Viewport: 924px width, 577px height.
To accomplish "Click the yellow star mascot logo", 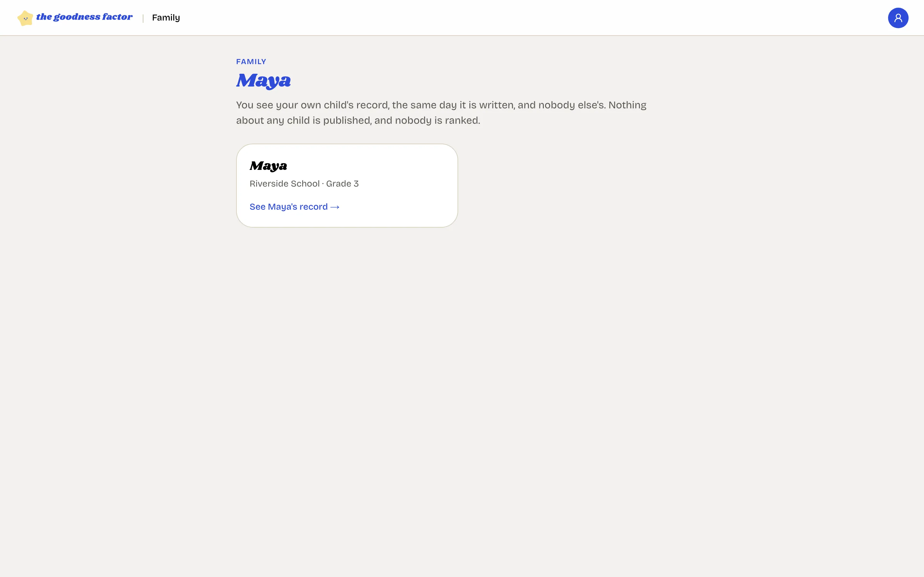I will [25, 18].
